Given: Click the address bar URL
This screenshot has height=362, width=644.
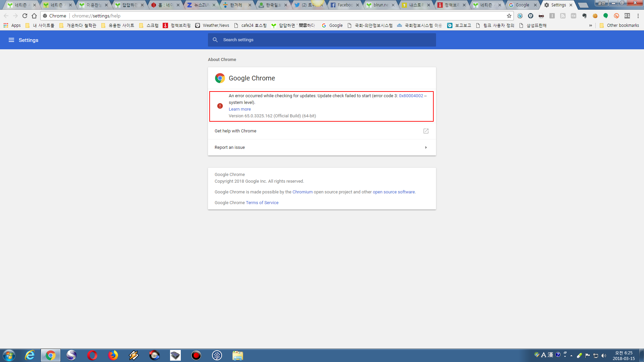Looking at the screenshot, I should pyautogui.click(x=96, y=16).
